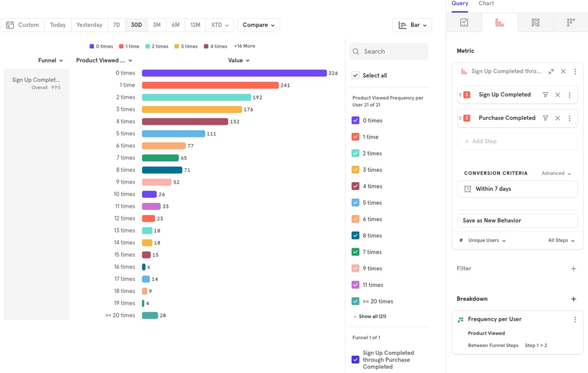Uncheck the 0 times segment
588x373 pixels.
(x=355, y=121)
